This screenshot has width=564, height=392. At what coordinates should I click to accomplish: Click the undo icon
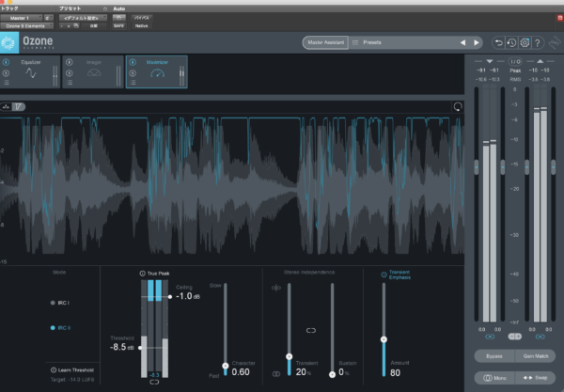tap(499, 43)
